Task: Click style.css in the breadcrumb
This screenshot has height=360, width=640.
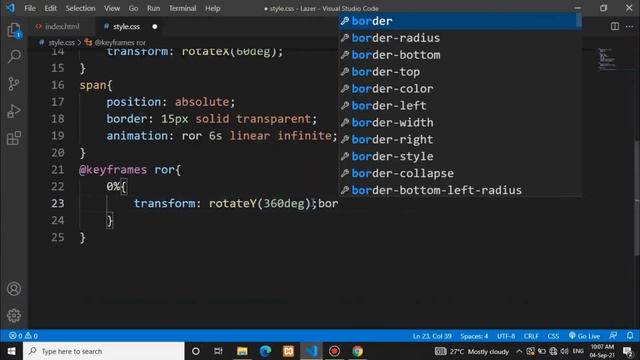Action: (61, 42)
